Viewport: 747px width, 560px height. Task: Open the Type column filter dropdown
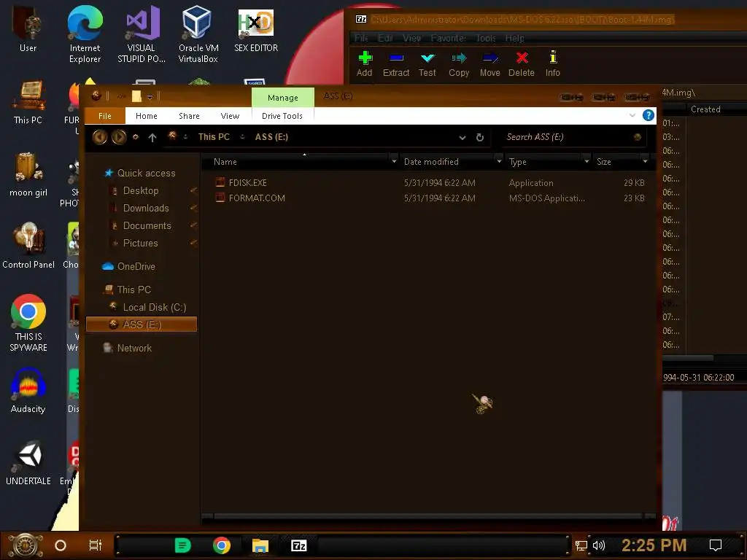click(x=587, y=162)
